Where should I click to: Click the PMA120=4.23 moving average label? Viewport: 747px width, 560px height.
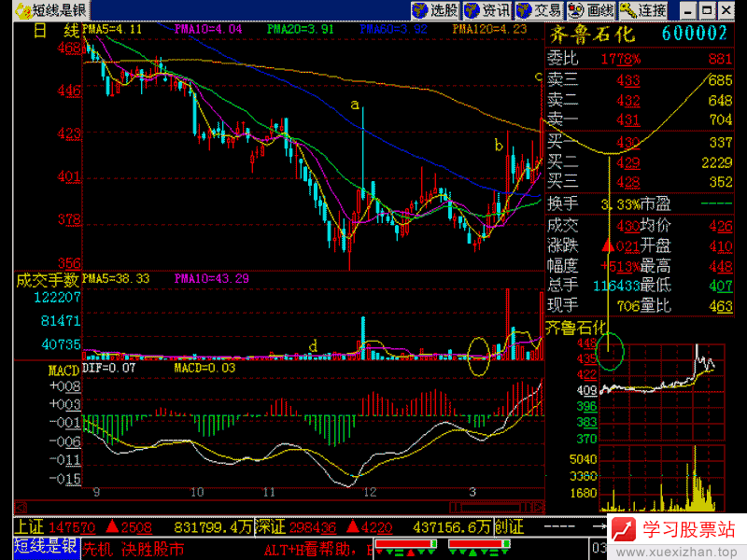(489, 29)
